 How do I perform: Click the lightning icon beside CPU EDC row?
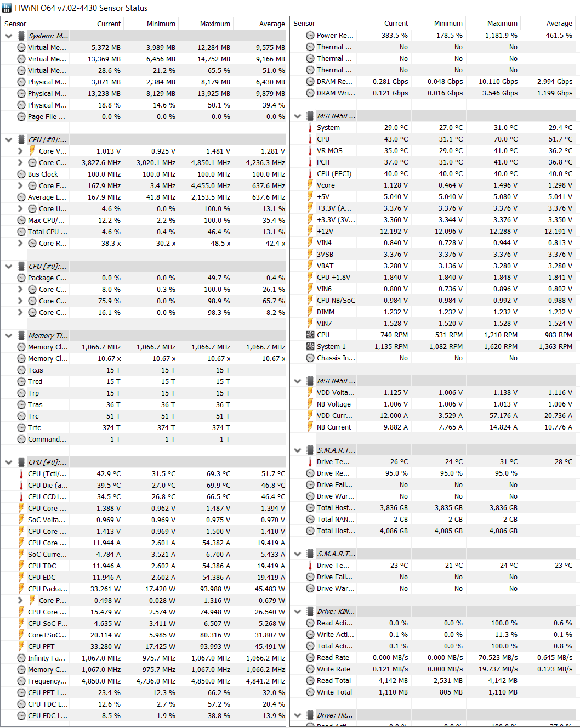(21, 577)
